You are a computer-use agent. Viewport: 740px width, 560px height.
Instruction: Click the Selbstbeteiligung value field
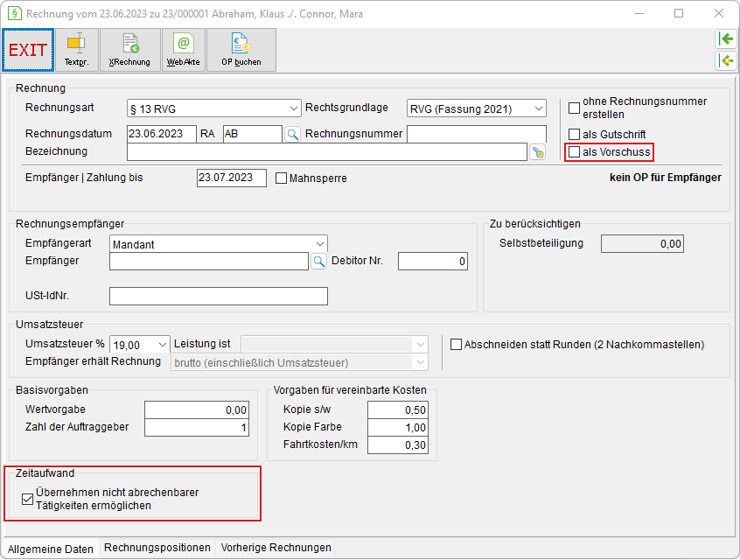(642, 243)
